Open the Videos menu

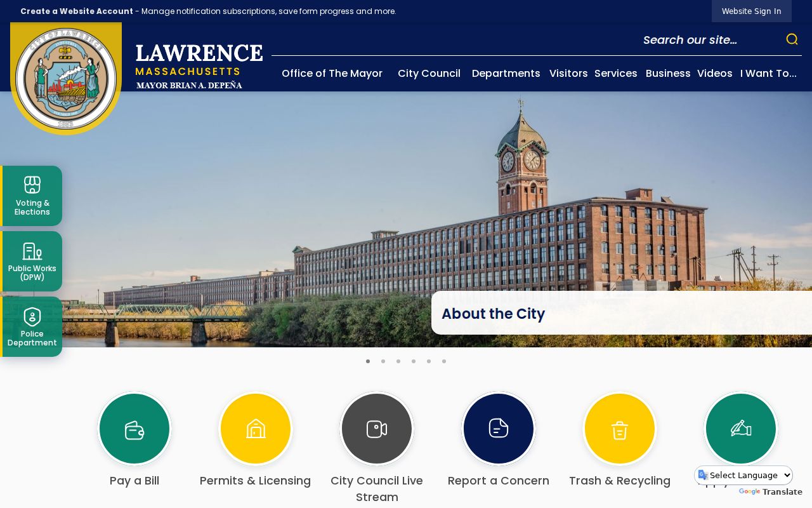715,73
